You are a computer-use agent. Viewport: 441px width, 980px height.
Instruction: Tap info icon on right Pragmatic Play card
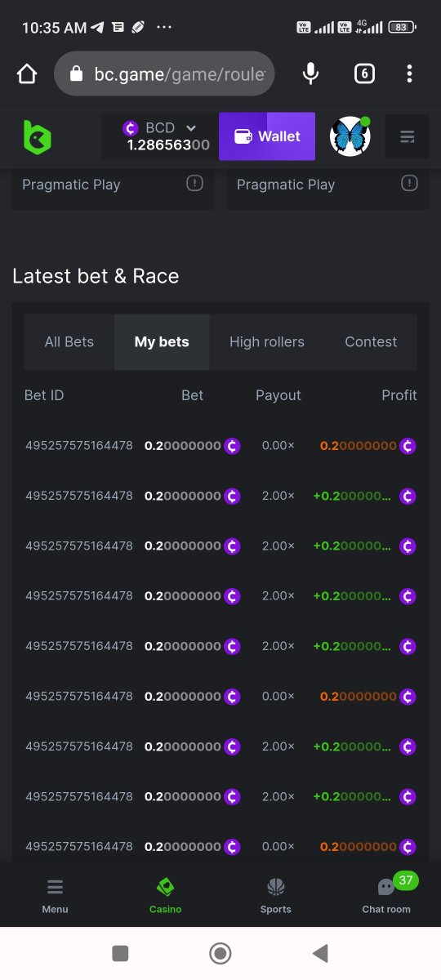tap(409, 184)
